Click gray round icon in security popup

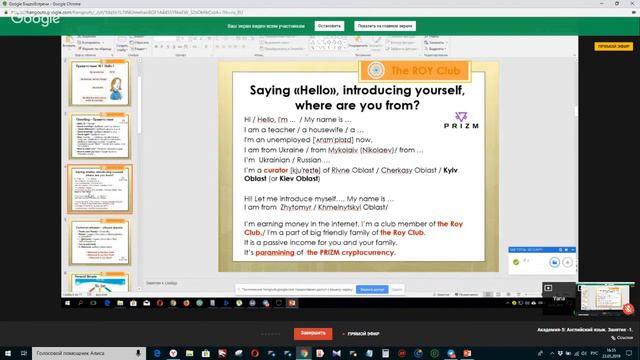(x=567, y=262)
